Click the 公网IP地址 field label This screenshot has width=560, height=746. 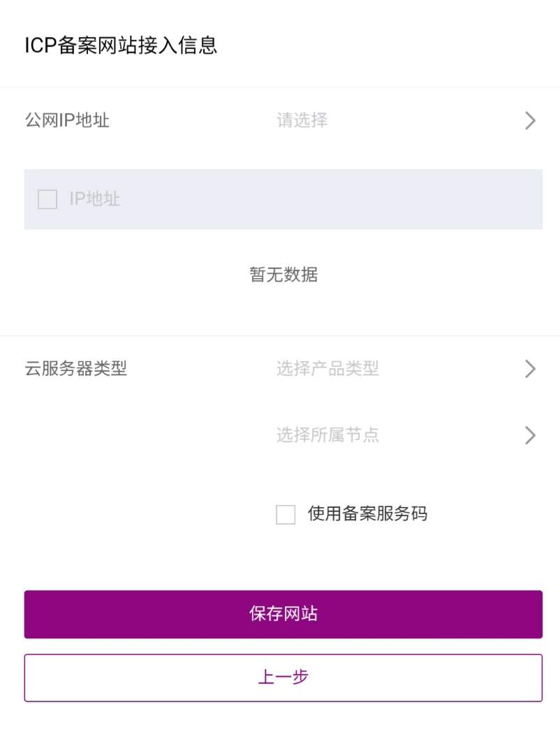coord(67,121)
